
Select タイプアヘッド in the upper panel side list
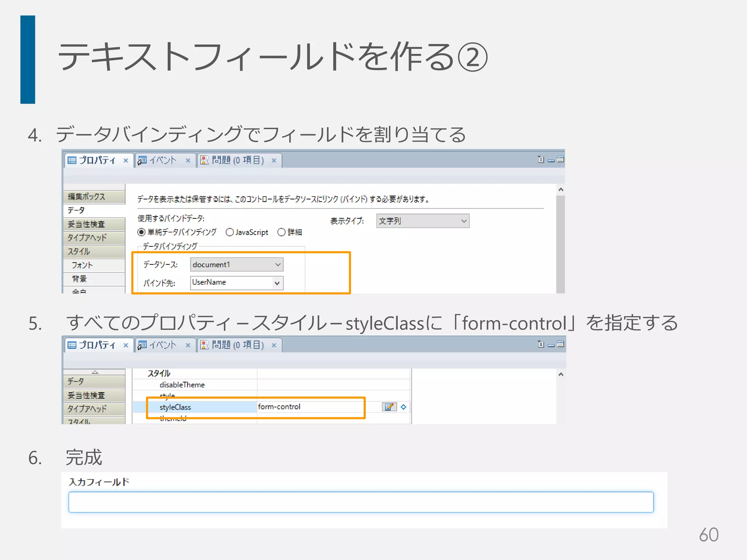tap(94, 238)
